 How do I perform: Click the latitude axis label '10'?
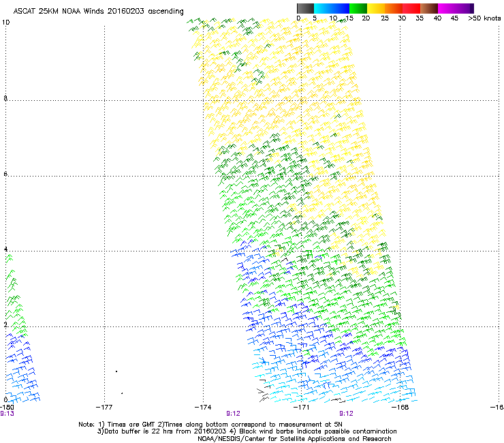(x=6, y=22)
